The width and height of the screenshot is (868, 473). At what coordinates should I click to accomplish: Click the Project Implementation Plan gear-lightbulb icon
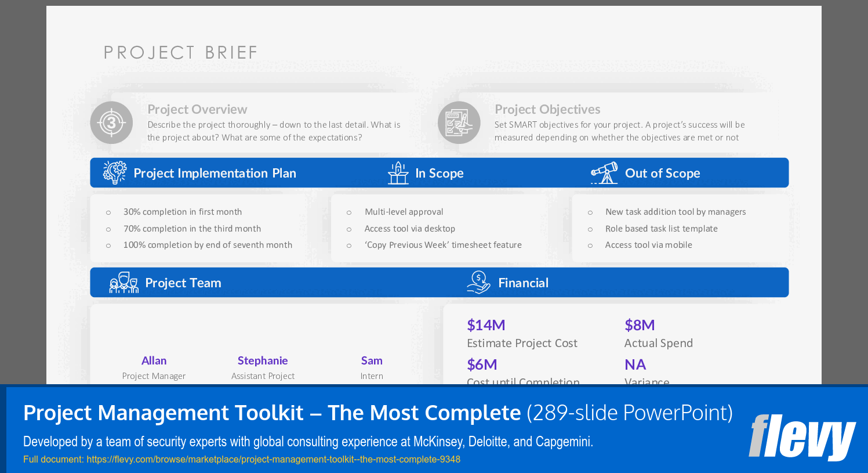coord(115,173)
